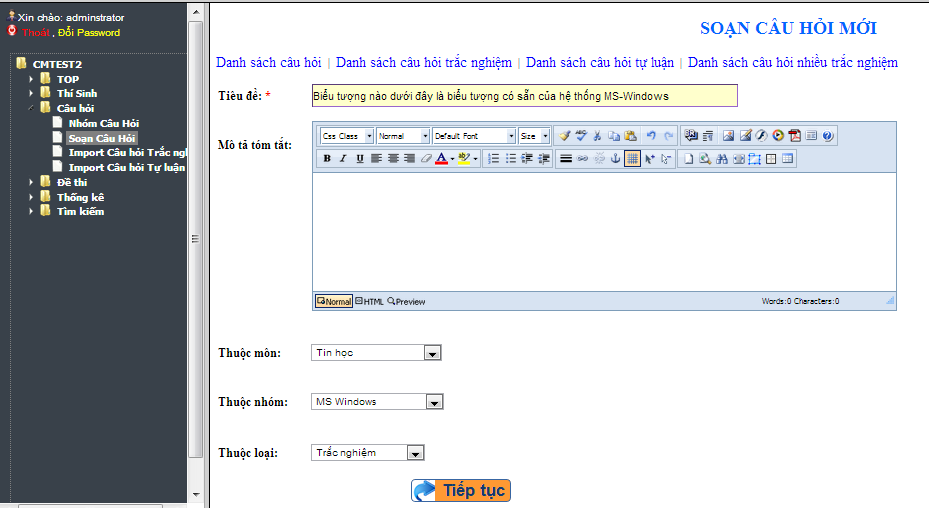Open the image editor pencil icon
The width and height of the screenshot is (929, 508).
click(745, 136)
